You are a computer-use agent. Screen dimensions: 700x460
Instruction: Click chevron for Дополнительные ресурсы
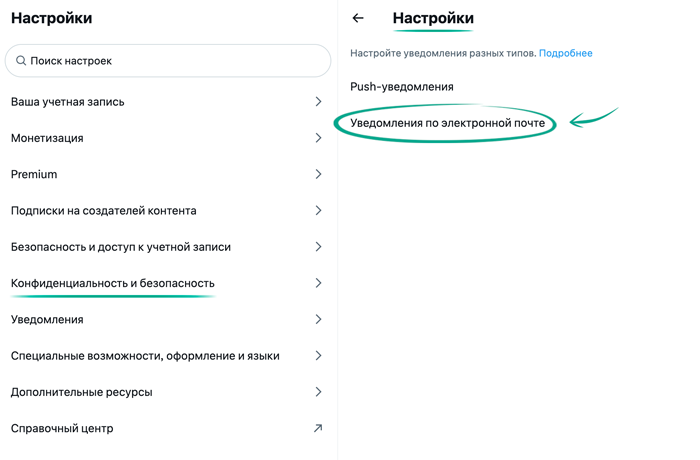318,392
